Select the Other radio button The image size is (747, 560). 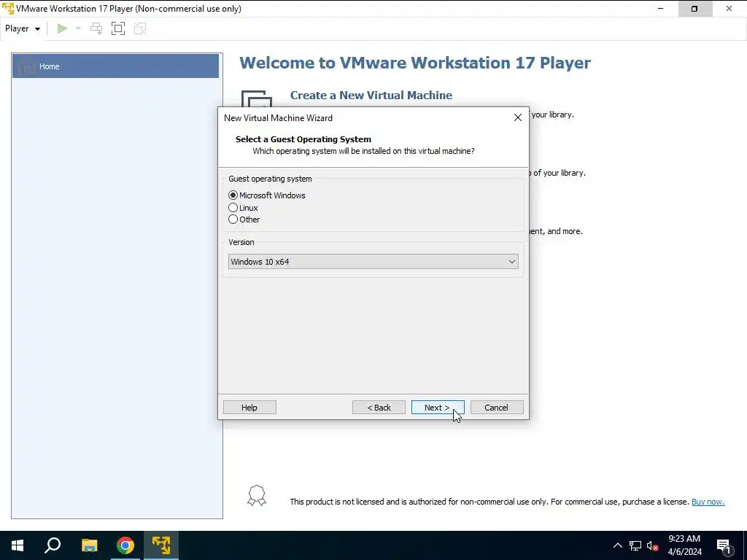click(x=233, y=219)
